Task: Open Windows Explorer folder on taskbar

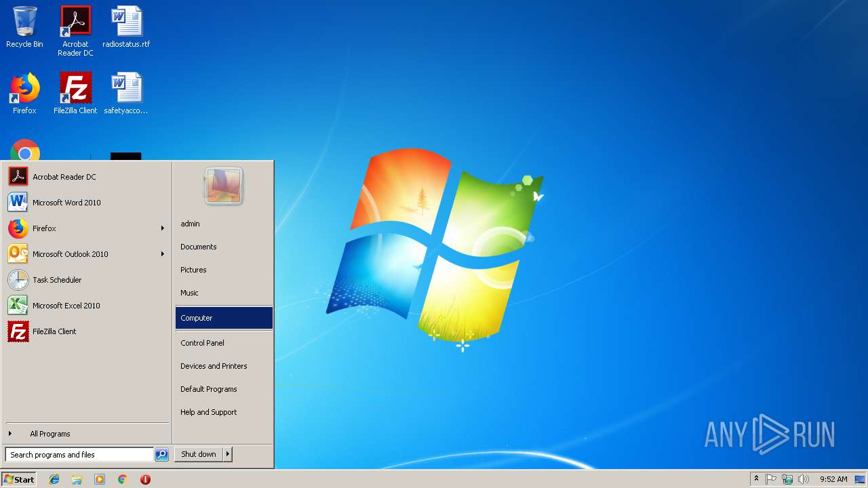Action: click(77, 479)
